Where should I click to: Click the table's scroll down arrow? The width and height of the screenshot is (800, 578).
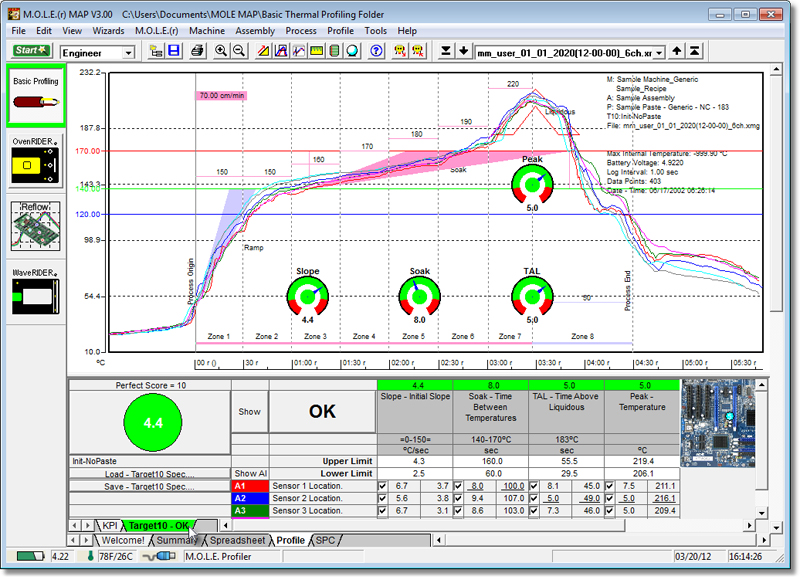pyautogui.click(x=761, y=513)
